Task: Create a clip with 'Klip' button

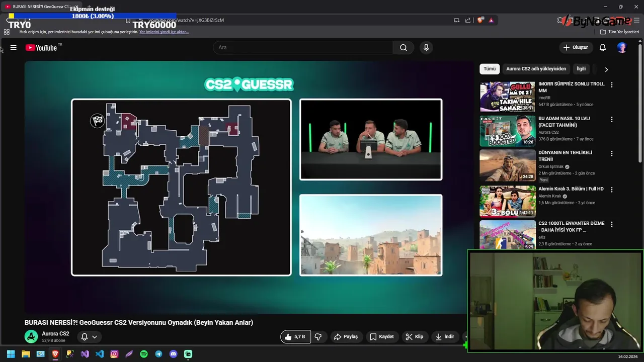Action: (x=415, y=337)
